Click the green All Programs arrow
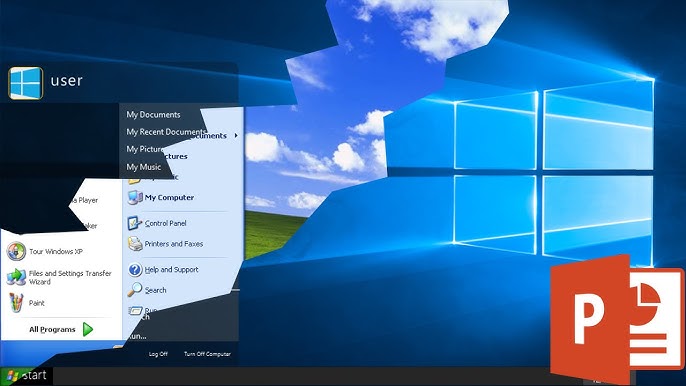The image size is (686, 386). (x=88, y=329)
